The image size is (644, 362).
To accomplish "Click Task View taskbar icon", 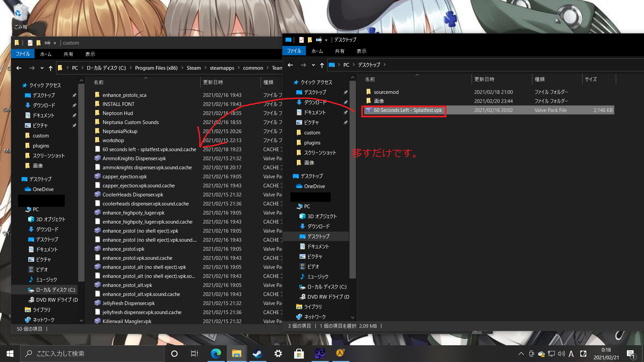I will [x=194, y=354].
